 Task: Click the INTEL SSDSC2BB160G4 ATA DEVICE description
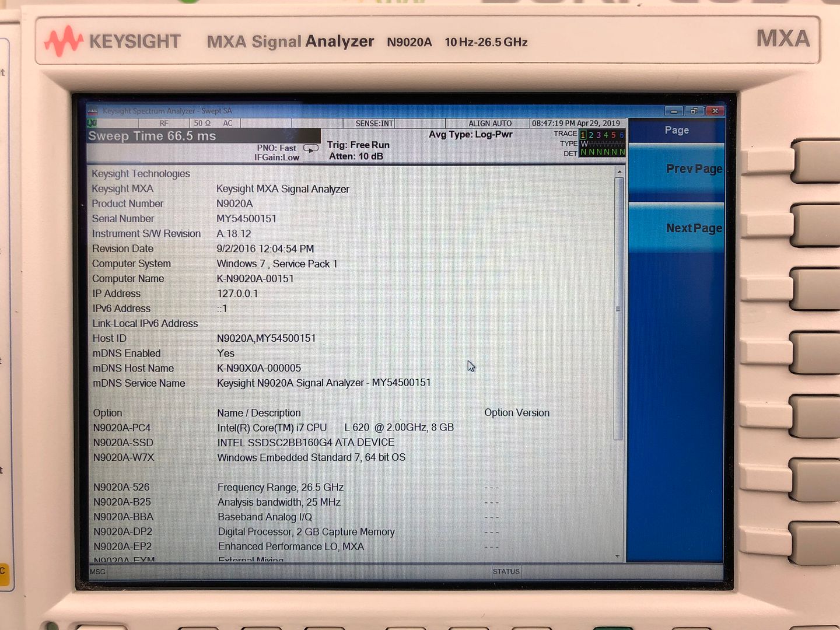coord(306,443)
